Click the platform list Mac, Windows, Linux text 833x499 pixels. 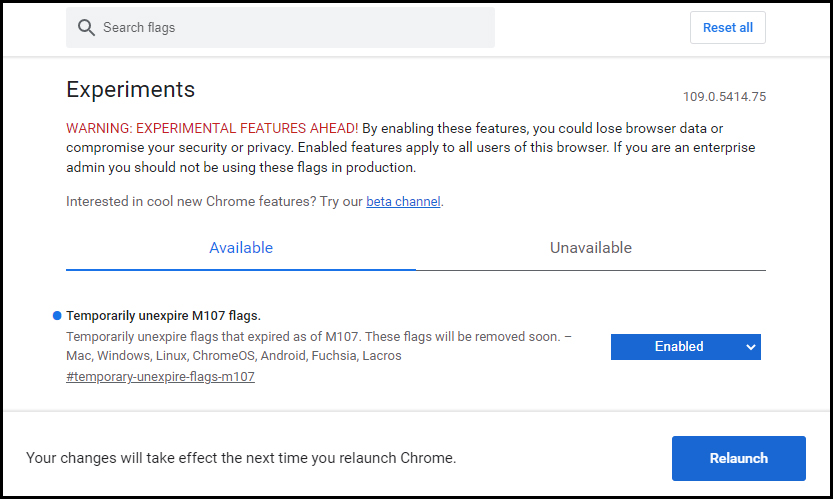234,356
